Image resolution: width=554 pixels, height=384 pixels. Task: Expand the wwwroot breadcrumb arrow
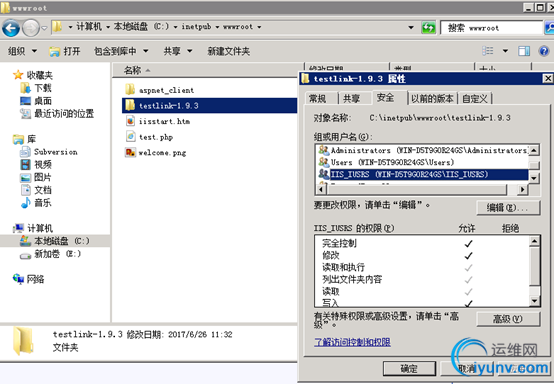(x=259, y=27)
